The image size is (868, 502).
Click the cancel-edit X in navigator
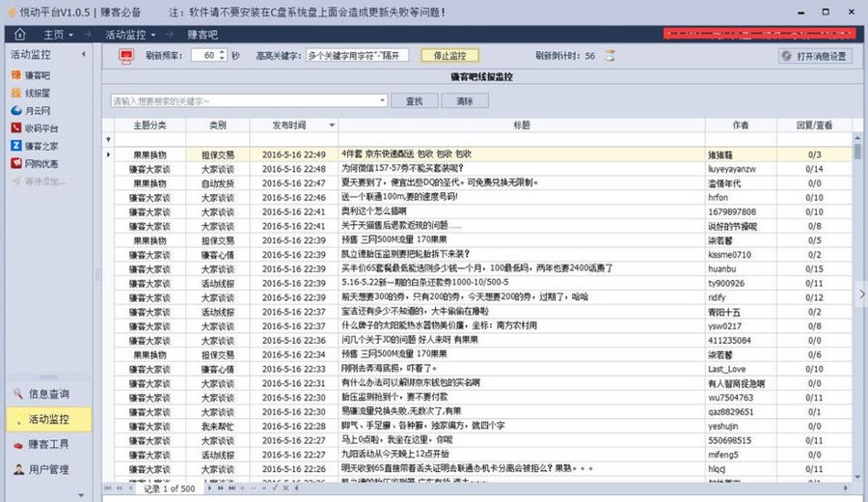pyautogui.click(x=285, y=488)
